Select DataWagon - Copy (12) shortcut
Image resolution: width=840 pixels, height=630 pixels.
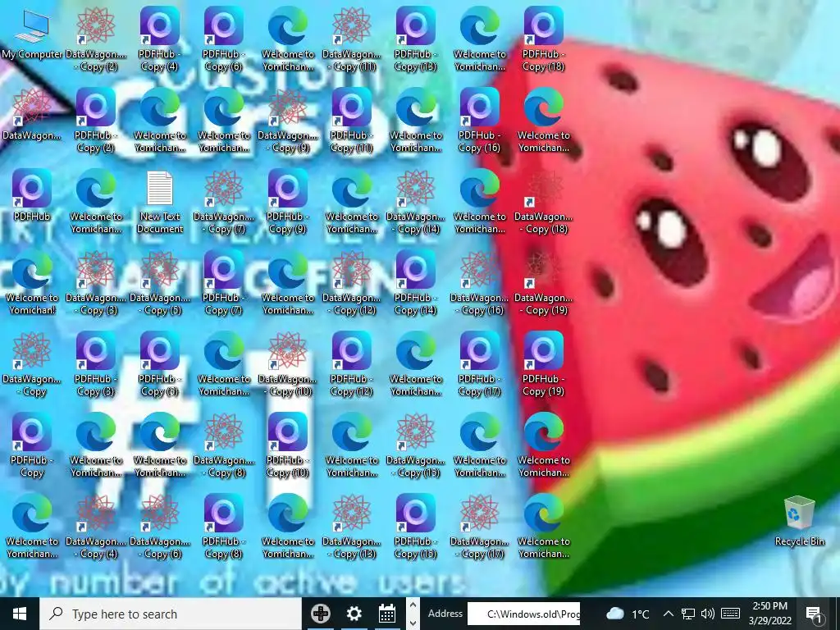[352, 283]
